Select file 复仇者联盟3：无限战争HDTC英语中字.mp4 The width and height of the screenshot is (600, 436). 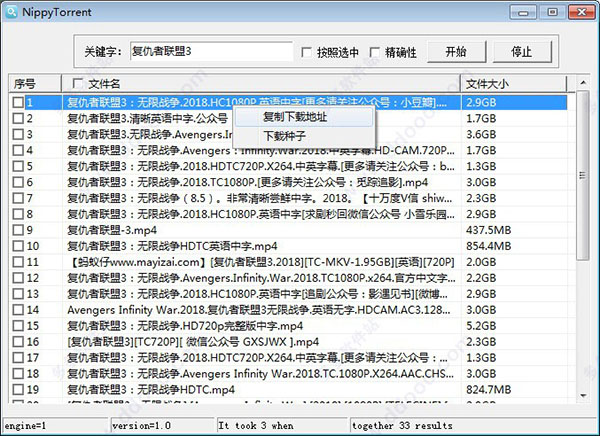172,246
